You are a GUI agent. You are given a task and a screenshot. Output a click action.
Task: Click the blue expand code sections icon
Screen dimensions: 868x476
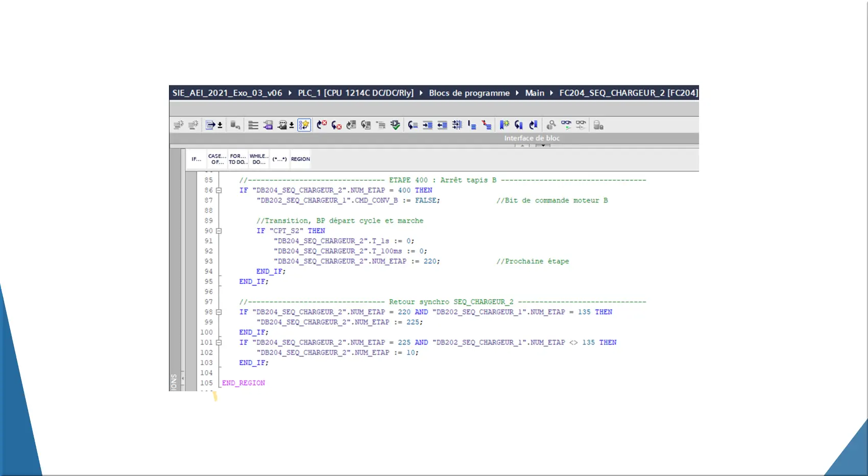[x=472, y=125]
